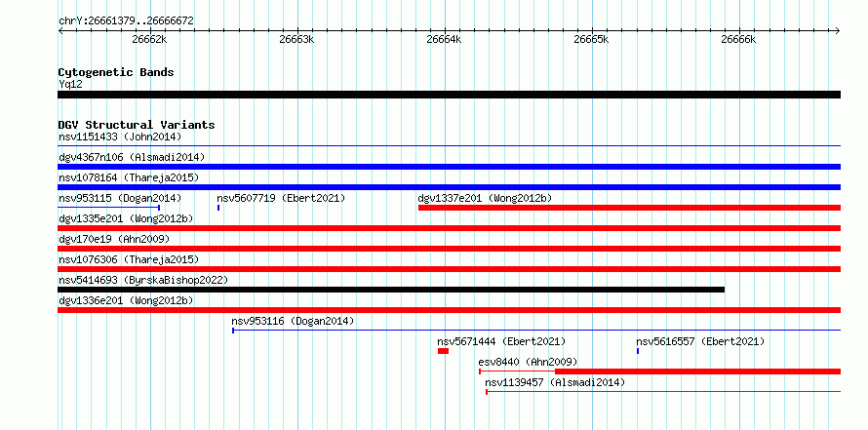The height and width of the screenshot is (430, 868).
Task: Click the nsv5671444 (Ebert2021) label
Action: pyautogui.click(x=501, y=341)
